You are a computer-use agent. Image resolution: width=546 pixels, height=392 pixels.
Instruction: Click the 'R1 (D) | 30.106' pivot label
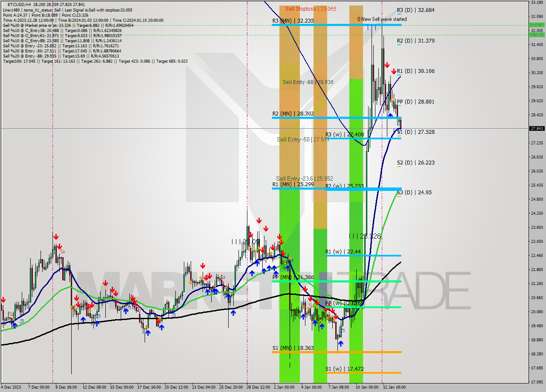[416, 71]
